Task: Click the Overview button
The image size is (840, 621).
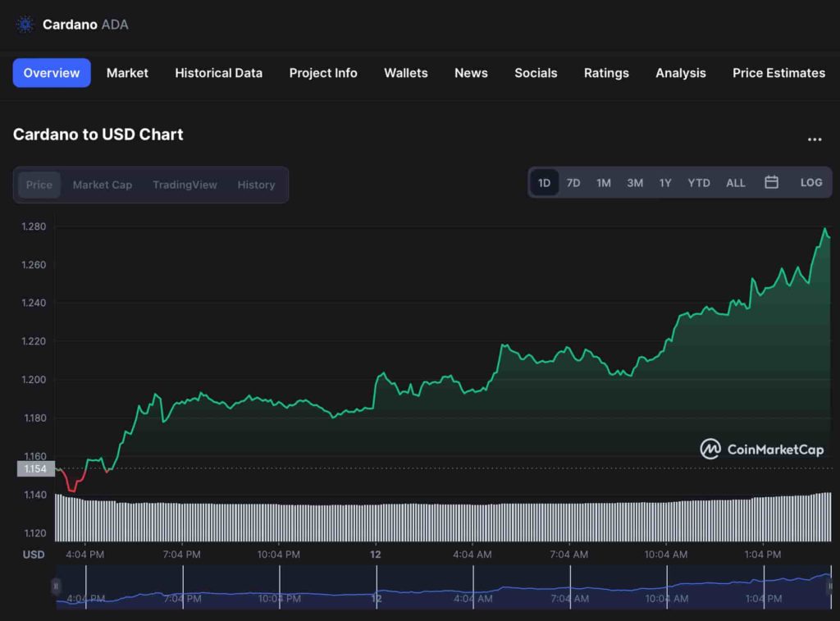Action: (52, 73)
